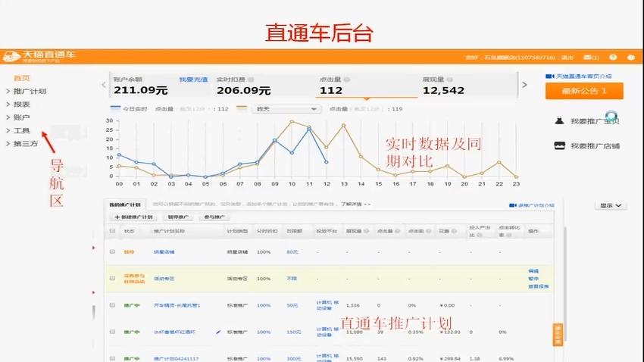
Task: Click the 我要推广宝贝 person icon
Action: (x=559, y=120)
